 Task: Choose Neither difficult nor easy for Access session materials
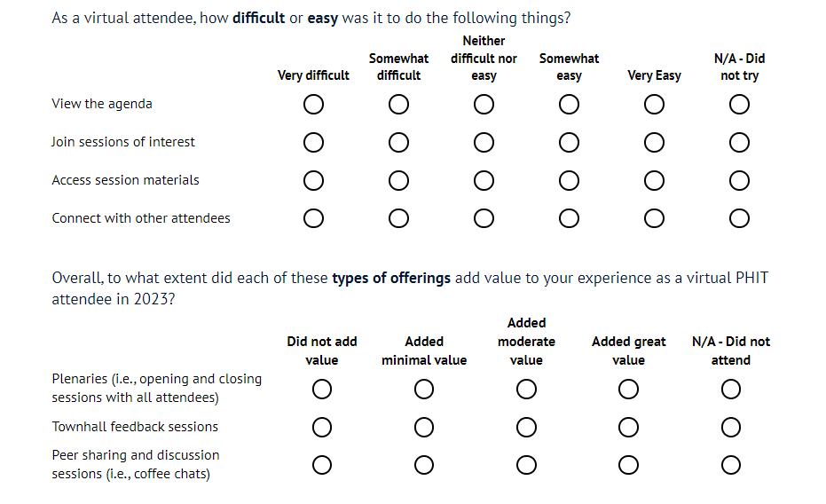484,181
